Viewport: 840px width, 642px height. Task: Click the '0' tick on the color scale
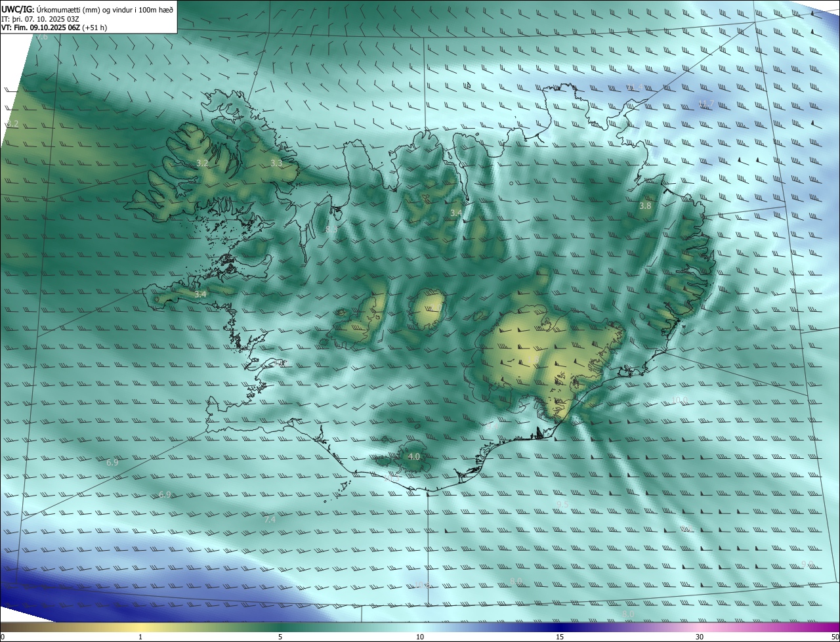[2, 637]
